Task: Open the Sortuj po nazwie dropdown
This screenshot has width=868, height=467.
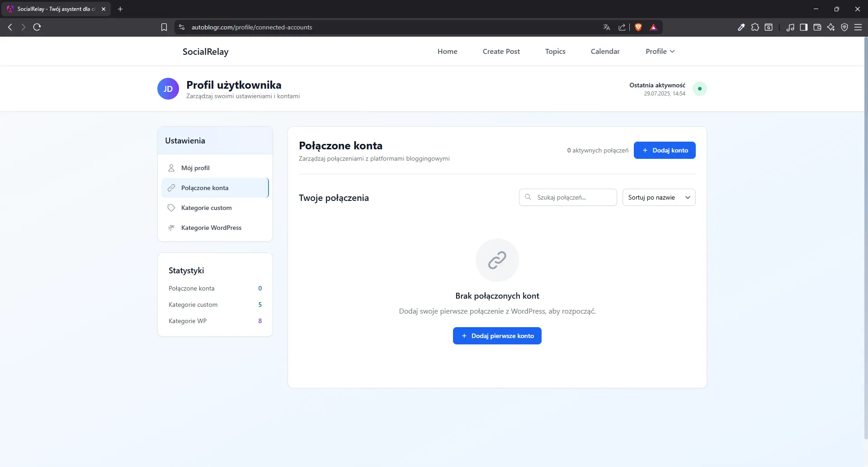Action: click(659, 197)
